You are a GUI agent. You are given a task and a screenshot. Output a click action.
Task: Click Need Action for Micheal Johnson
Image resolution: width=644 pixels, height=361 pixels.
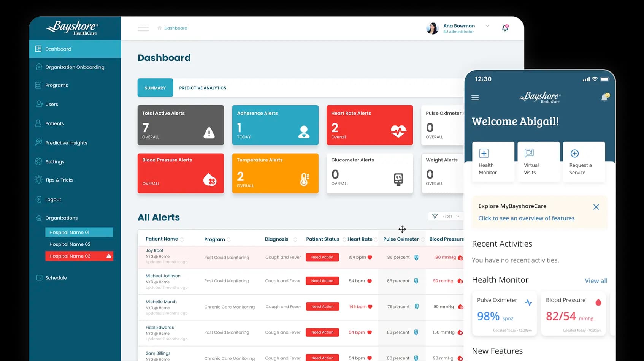322,281
